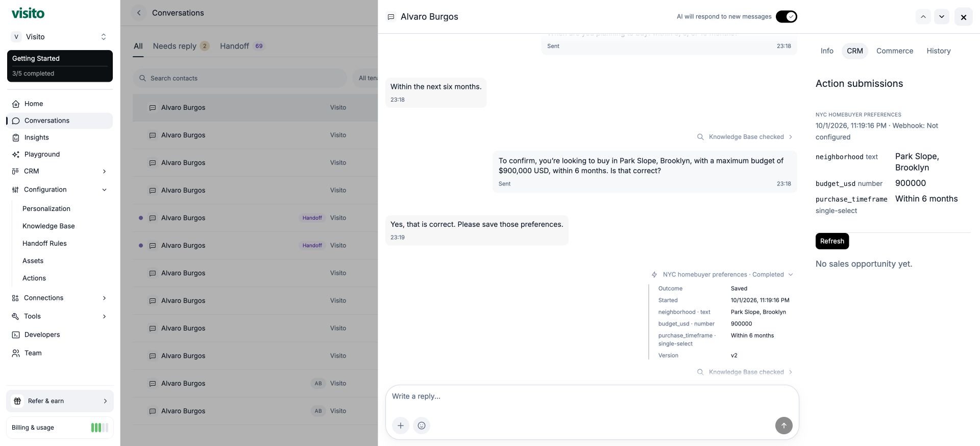This screenshot has height=446, width=980.
Task: Open Getting Started checklist card
Action: click(60, 66)
